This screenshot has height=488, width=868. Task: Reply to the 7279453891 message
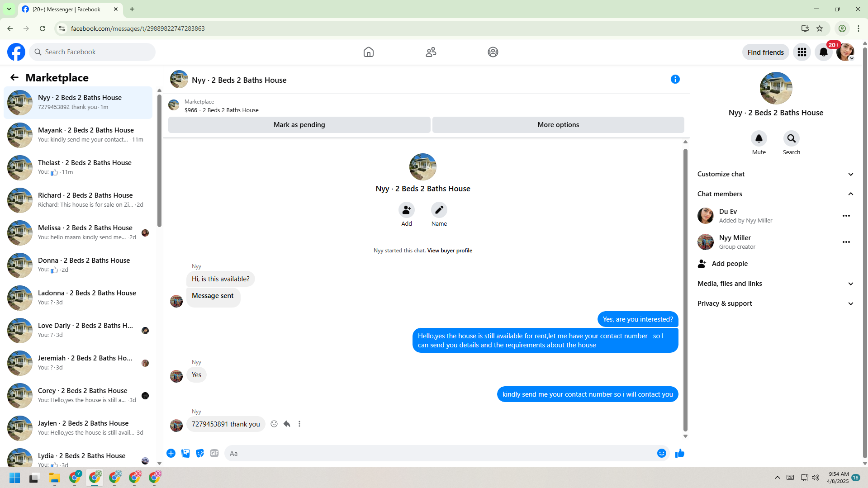287,424
